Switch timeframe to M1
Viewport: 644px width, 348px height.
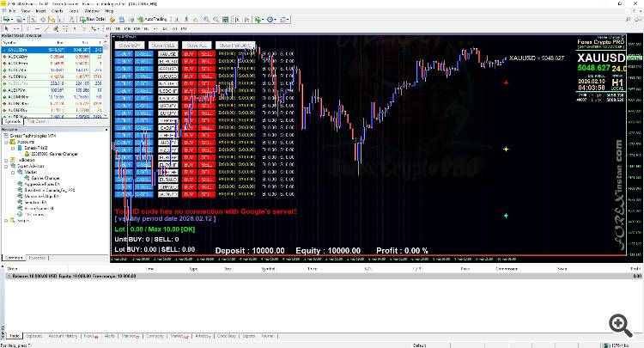click(108, 28)
